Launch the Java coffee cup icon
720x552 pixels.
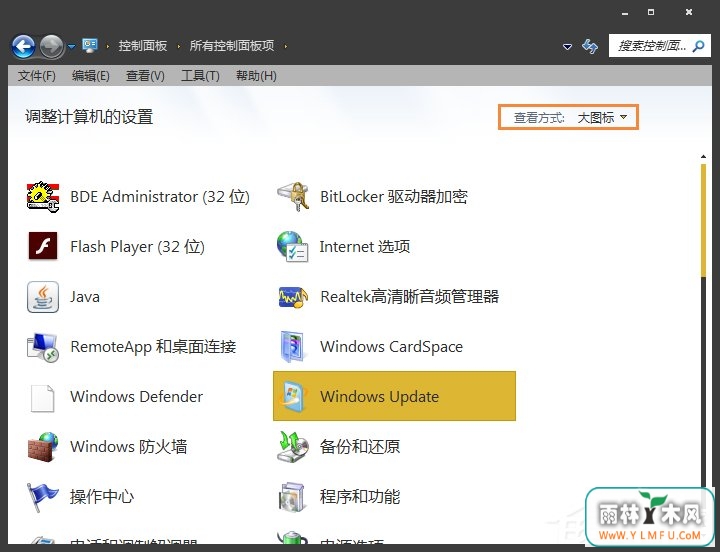[x=43, y=297]
